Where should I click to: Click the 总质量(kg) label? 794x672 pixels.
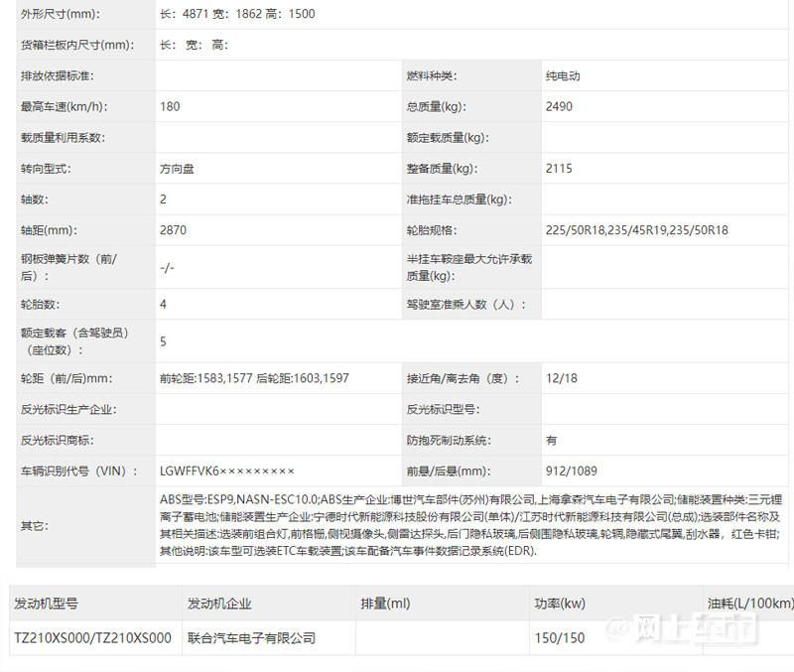click(436, 106)
